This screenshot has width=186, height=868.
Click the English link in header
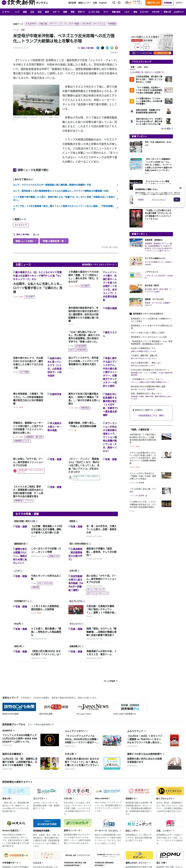(103, 3)
